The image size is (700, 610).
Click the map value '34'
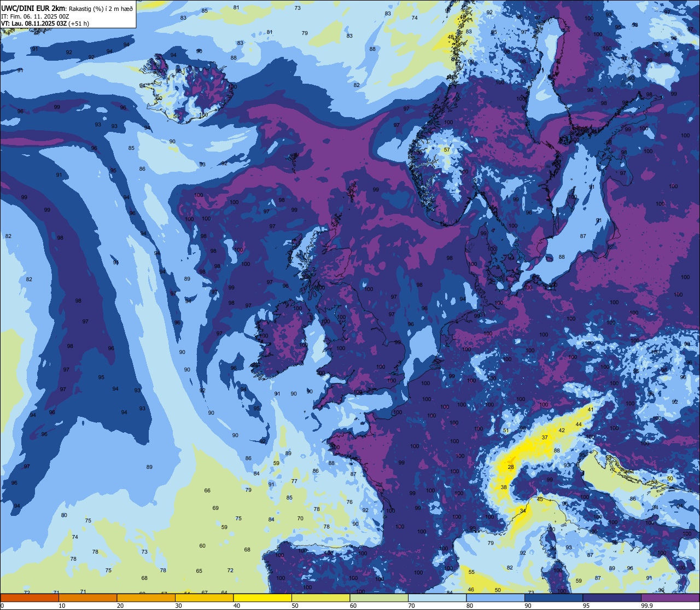point(523,510)
